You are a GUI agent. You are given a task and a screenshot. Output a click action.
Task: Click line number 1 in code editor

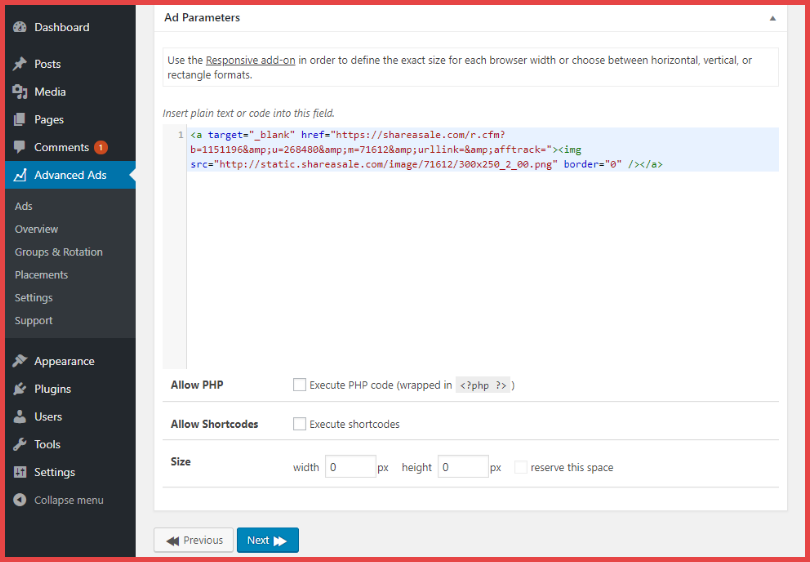pos(181,135)
